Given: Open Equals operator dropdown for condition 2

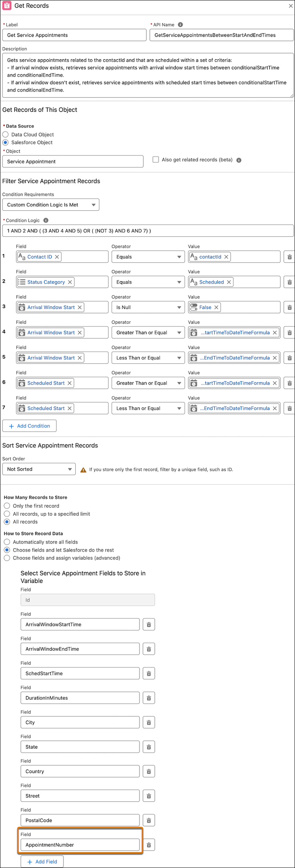Looking at the screenshot, I should pos(148,282).
